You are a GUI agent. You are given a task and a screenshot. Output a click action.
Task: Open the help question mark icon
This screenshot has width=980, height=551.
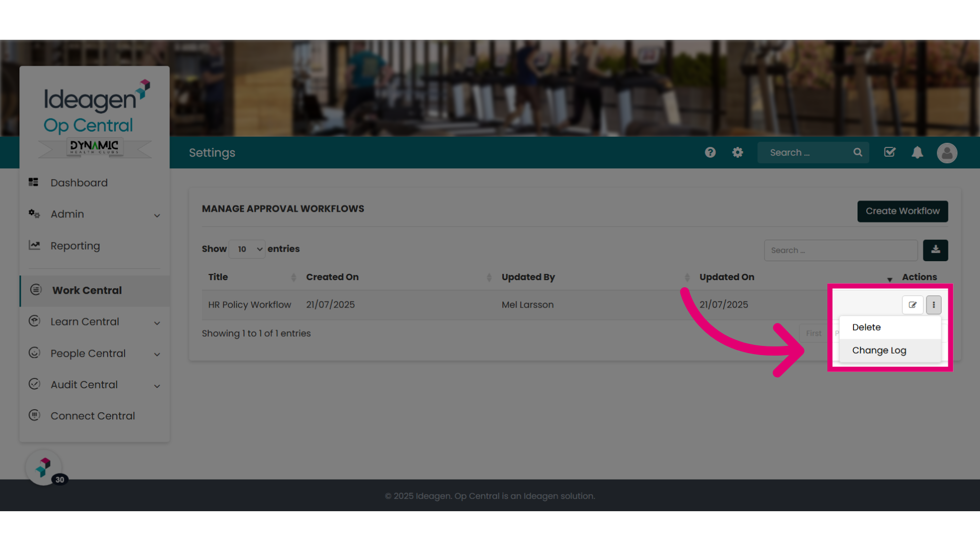710,152
